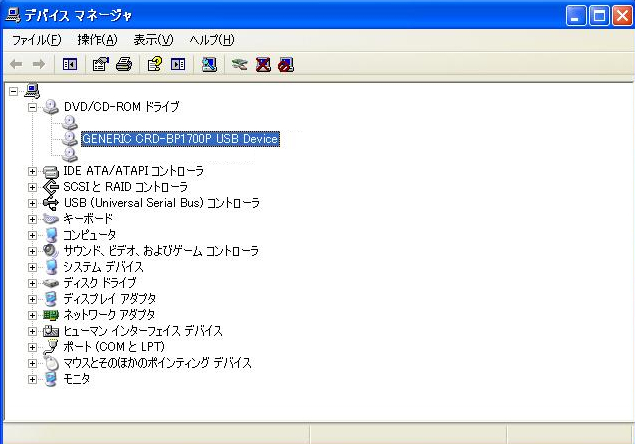Close the デバイス マネージャ window
Image resolution: width=635 pixels, height=444 pixels.
pos(622,16)
